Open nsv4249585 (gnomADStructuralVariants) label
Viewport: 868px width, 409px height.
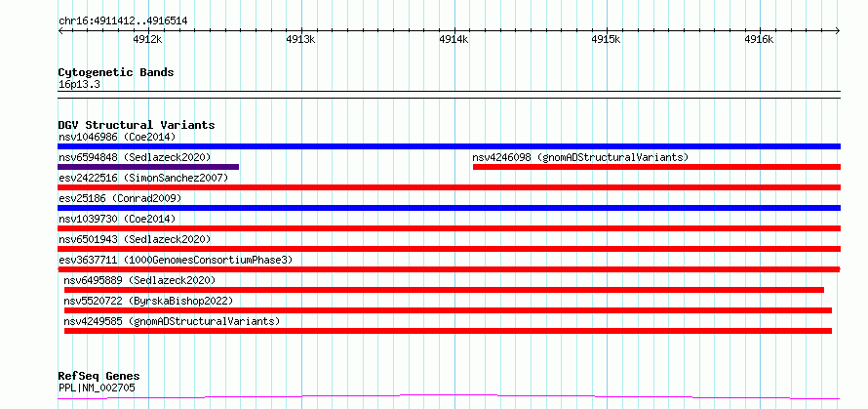[x=172, y=321]
